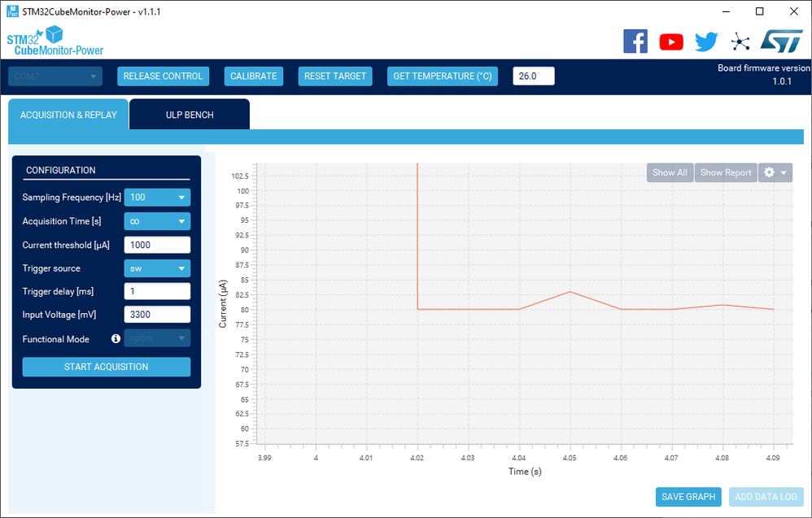
Task: Click the "Current (µA)" axis label
Action: 223,304
